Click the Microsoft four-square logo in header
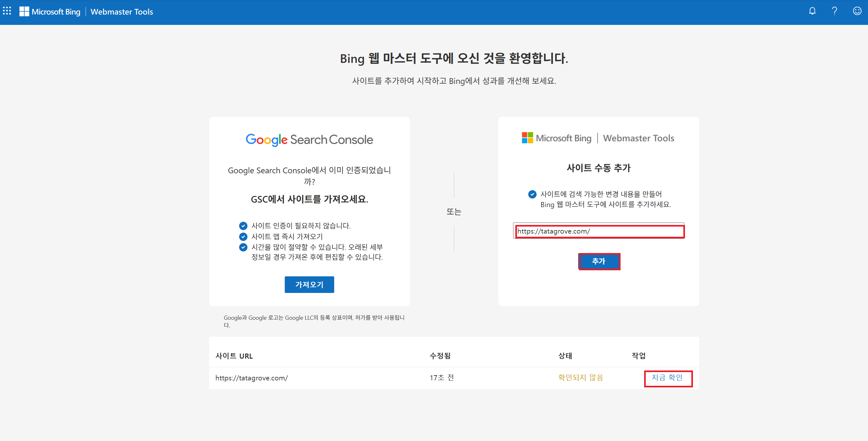The width and height of the screenshot is (868, 441). pos(24,11)
